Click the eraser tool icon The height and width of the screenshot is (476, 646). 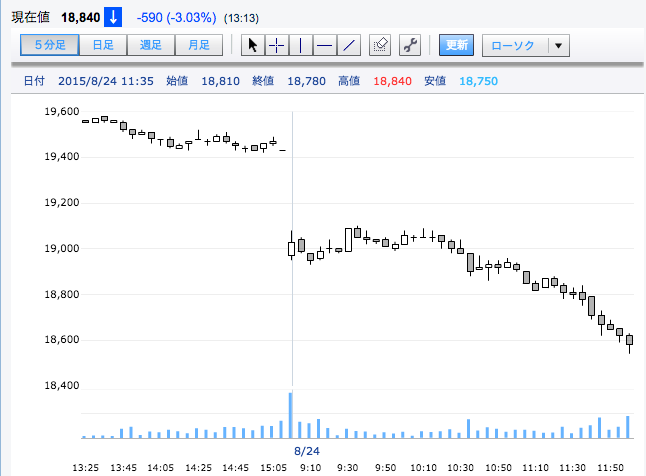pos(380,45)
